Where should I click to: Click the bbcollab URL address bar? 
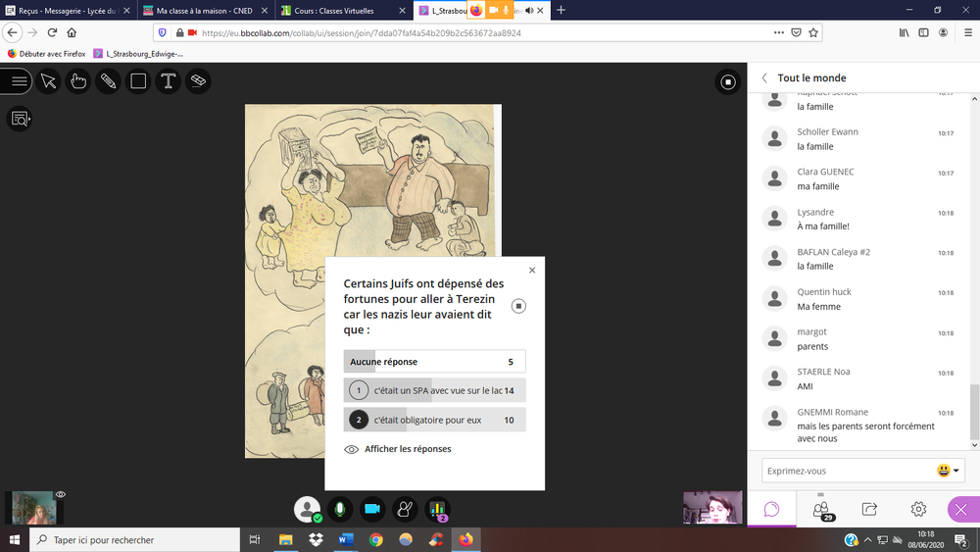click(x=362, y=33)
